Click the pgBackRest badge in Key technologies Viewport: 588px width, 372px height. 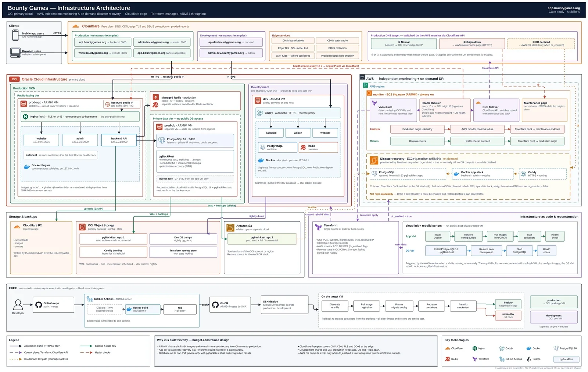click(566, 359)
